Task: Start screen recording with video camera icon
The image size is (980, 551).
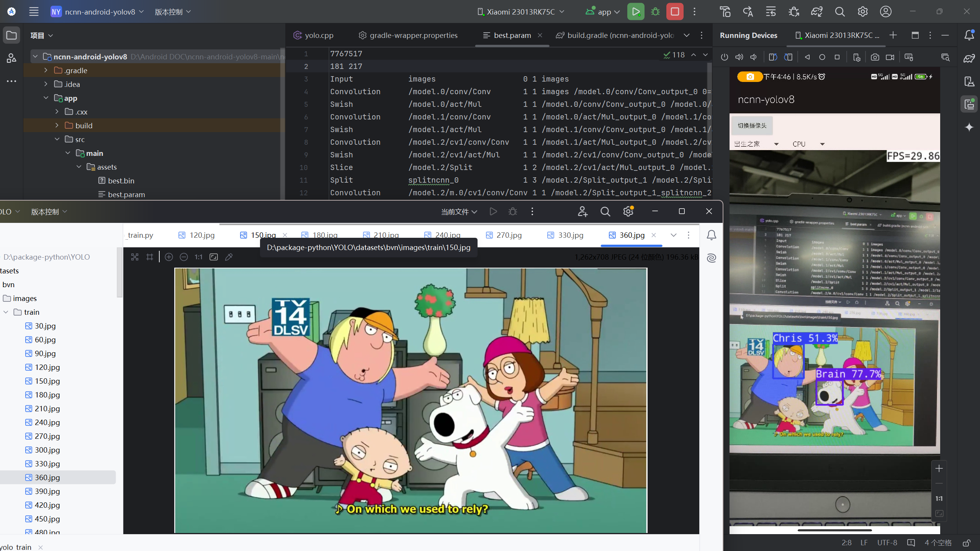Action: (x=890, y=57)
